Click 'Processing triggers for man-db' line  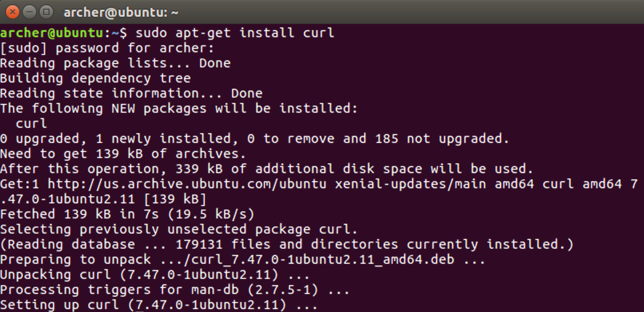point(175,290)
